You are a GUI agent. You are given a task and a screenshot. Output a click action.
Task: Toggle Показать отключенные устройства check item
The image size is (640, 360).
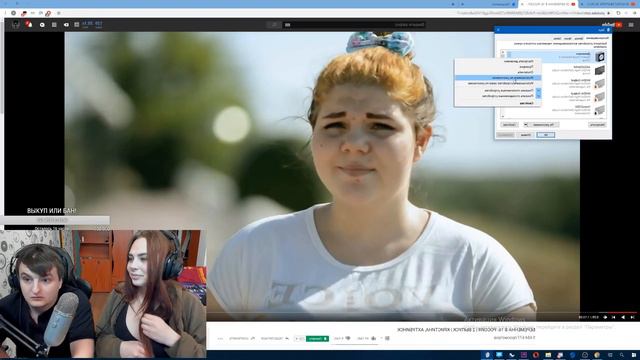click(498, 90)
